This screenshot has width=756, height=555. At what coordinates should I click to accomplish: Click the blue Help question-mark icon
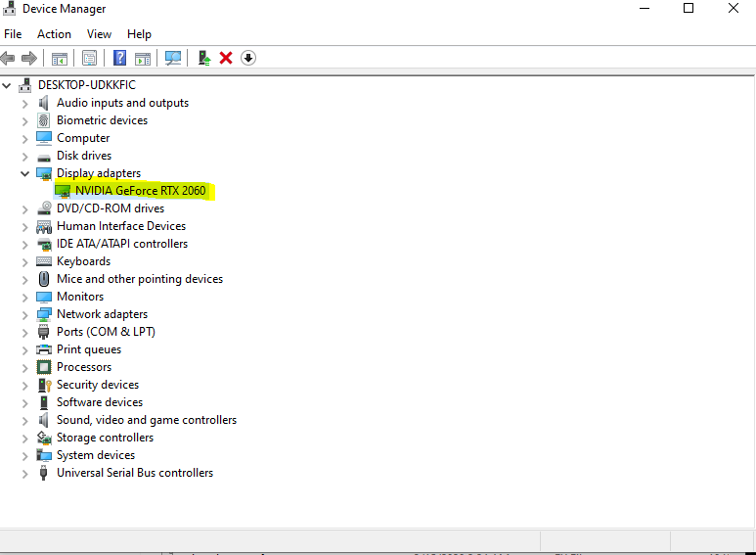pyautogui.click(x=119, y=58)
